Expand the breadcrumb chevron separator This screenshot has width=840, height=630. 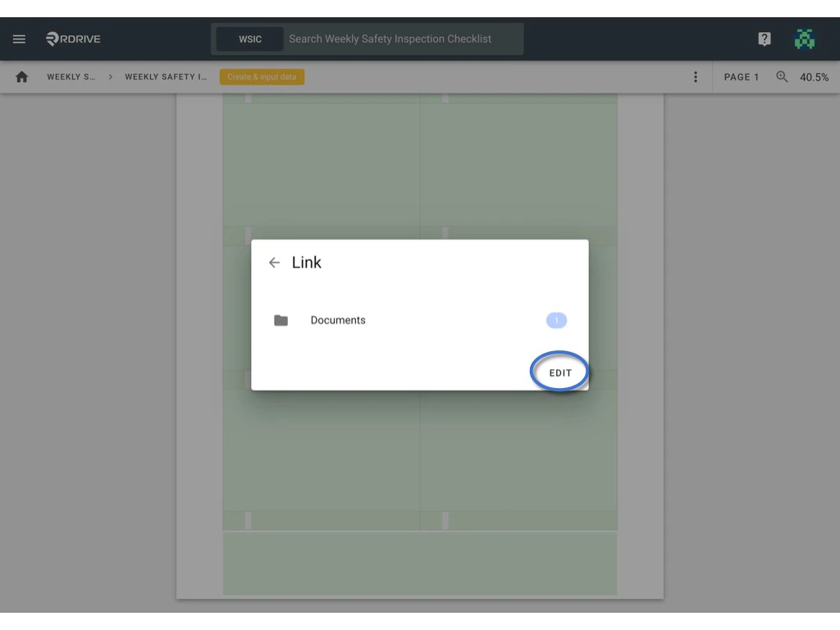click(x=109, y=76)
